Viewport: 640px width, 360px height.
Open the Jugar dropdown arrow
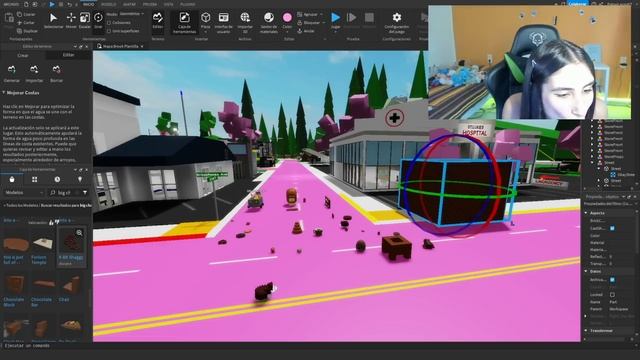(x=336, y=32)
